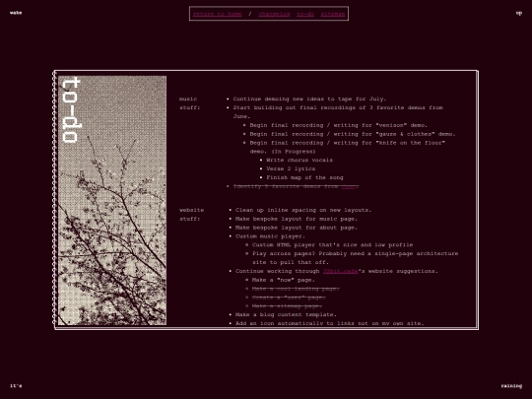The width and height of the screenshot is (532, 399).
Task: Click the "raining" corner text
Action: (511, 386)
